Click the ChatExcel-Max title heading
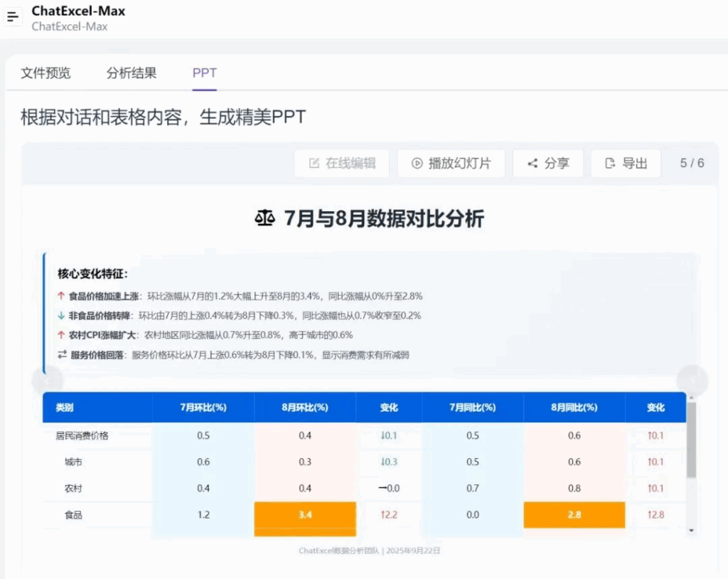This screenshot has width=728, height=579. [78, 11]
